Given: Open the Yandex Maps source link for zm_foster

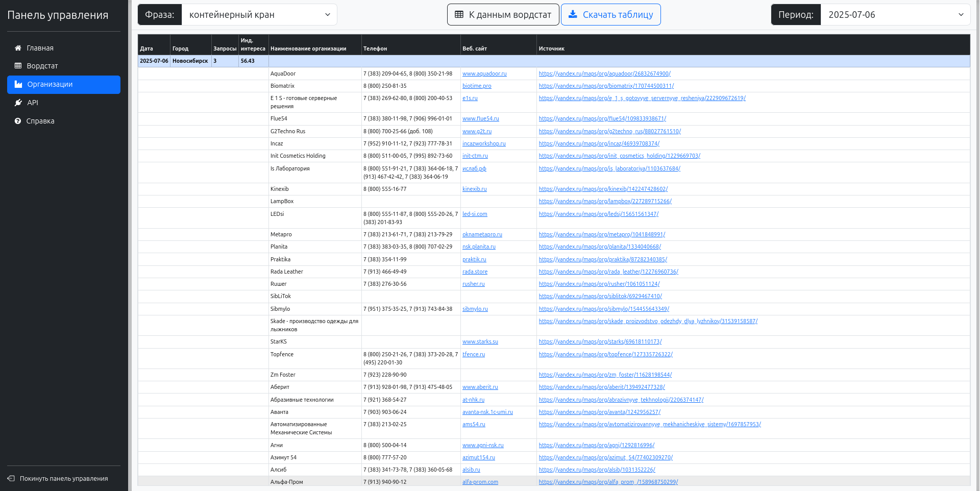Looking at the screenshot, I should click(605, 375).
